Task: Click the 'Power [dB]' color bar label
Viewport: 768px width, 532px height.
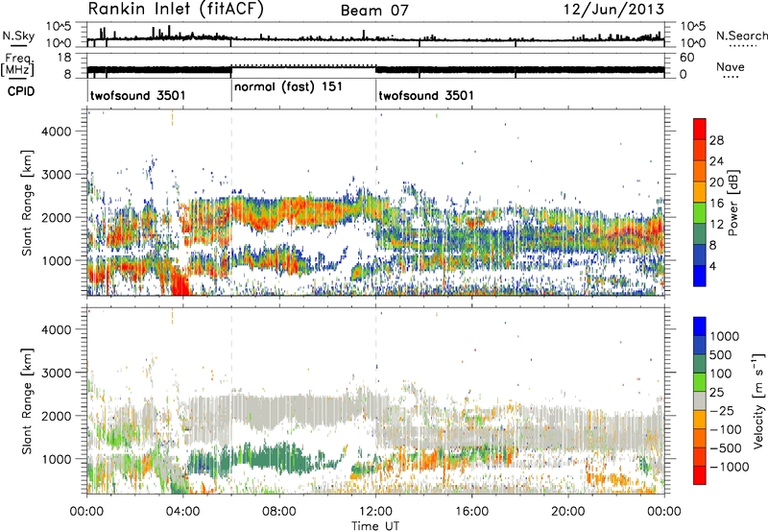Action: 732,203
